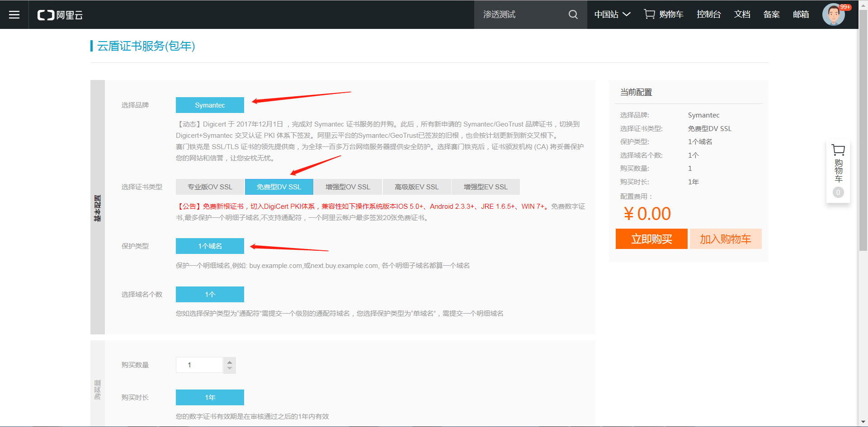Select 增强型EV SSL certificate type

point(486,187)
